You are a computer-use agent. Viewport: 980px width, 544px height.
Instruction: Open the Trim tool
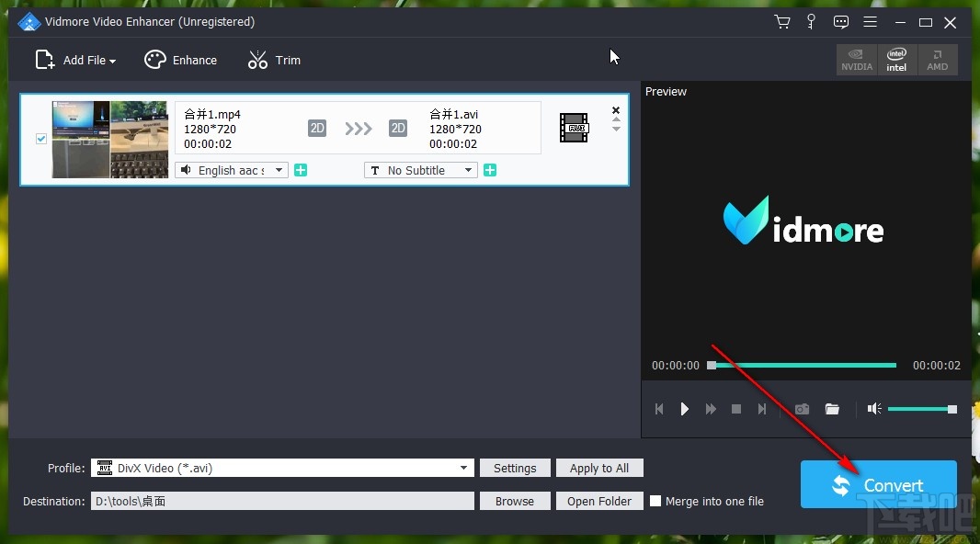274,60
